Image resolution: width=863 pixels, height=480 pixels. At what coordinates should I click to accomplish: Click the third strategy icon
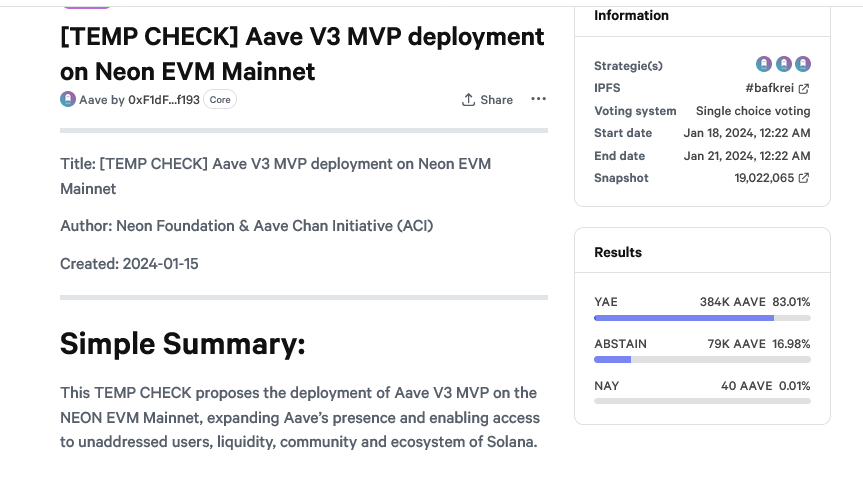click(x=802, y=65)
